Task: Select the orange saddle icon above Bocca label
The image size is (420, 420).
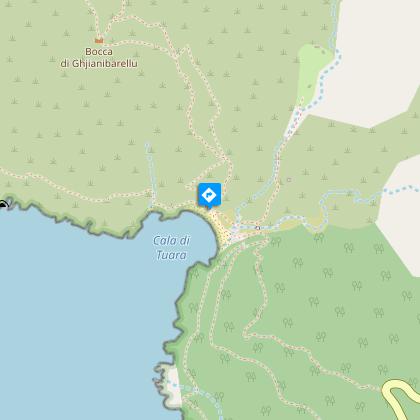Action: (99, 41)
